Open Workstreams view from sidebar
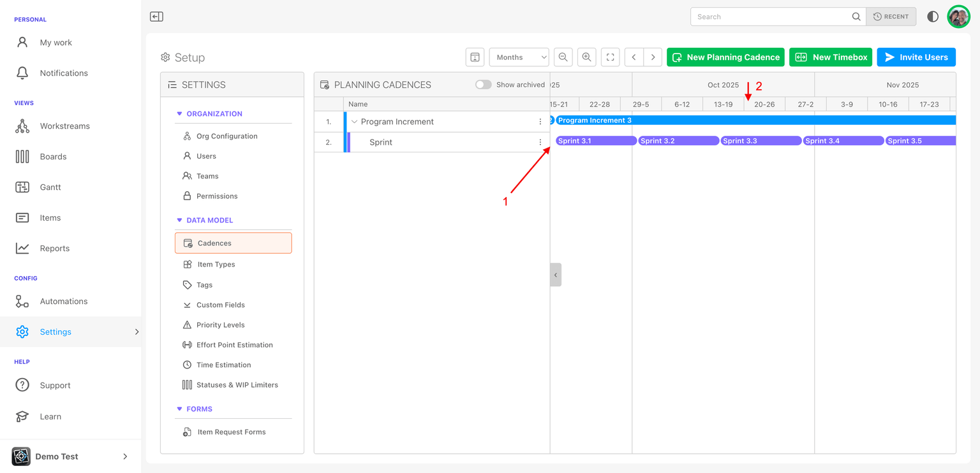The height and width of the screenshot is (473, 980). click(64, 126)
